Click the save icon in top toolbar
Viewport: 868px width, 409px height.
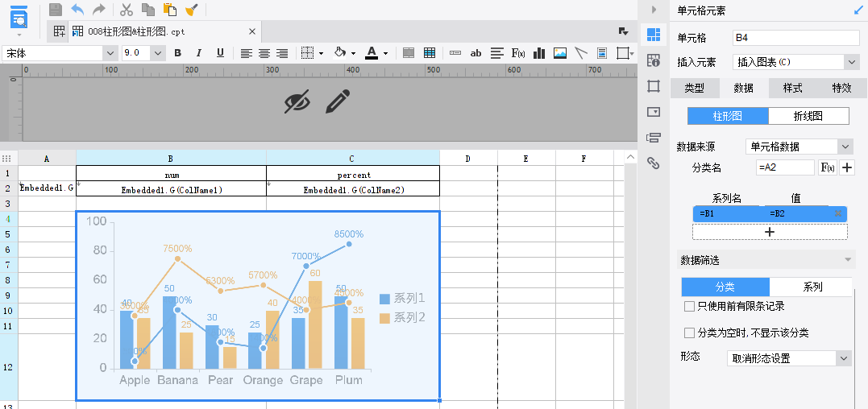point(56,10)
